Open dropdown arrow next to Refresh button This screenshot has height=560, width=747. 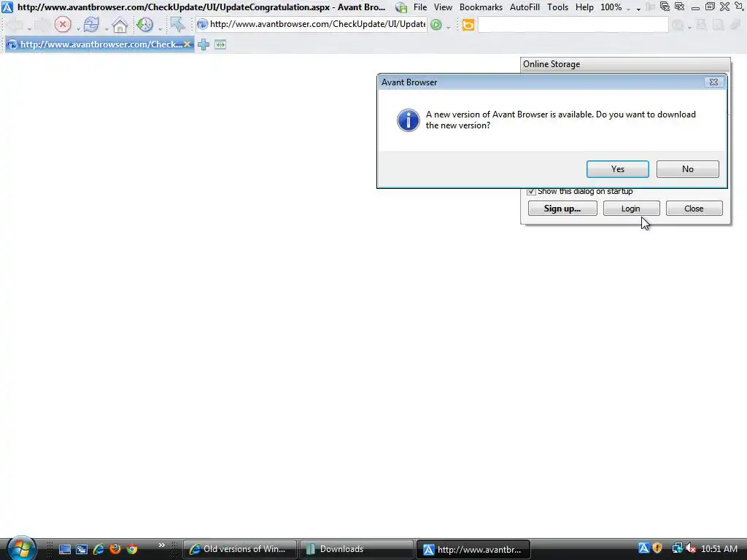click(x=107, y=28)
